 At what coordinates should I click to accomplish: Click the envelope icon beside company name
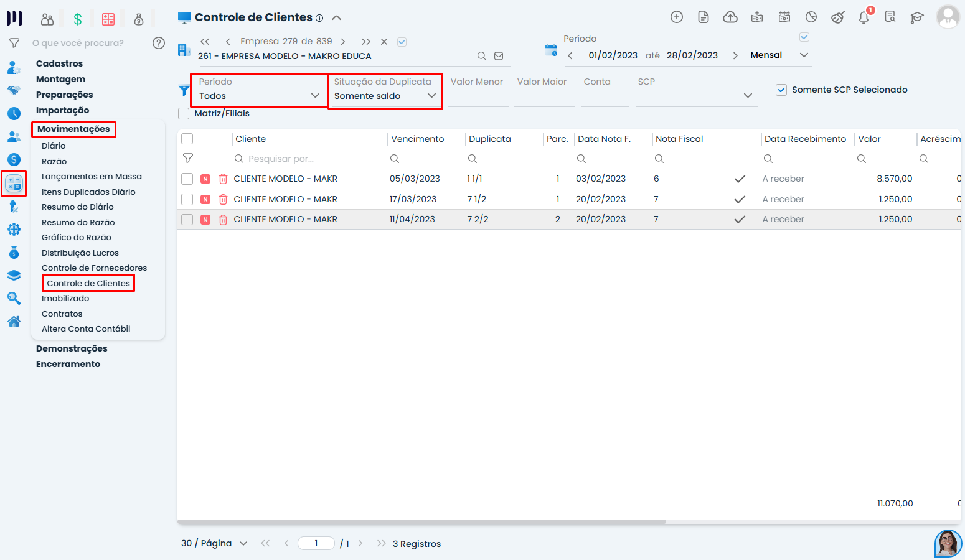[499, 56]
